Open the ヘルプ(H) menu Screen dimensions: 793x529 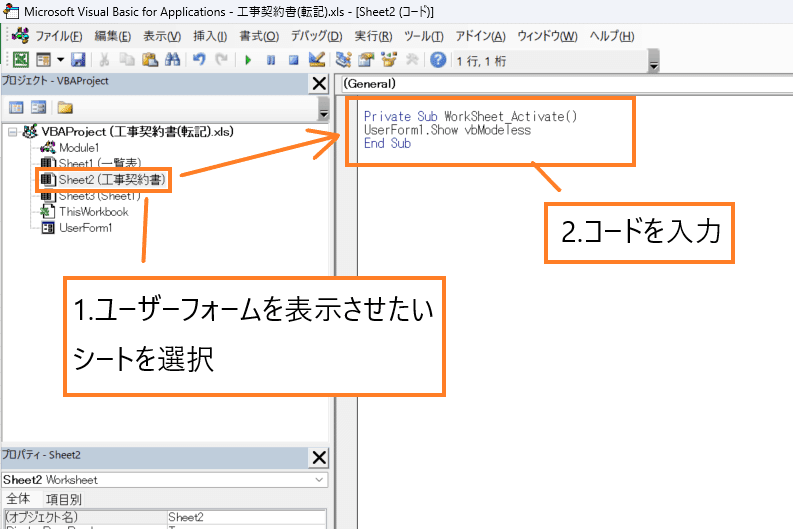point(612,36)
